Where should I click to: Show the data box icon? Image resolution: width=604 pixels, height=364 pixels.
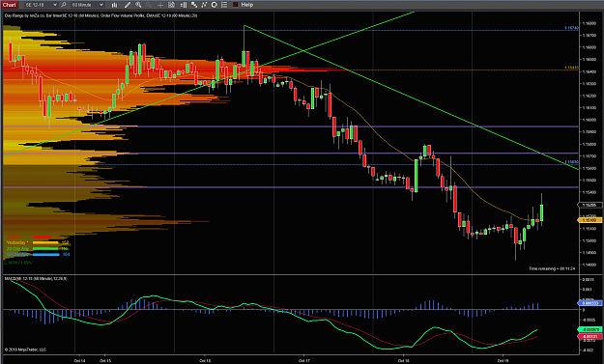(171, 5)
